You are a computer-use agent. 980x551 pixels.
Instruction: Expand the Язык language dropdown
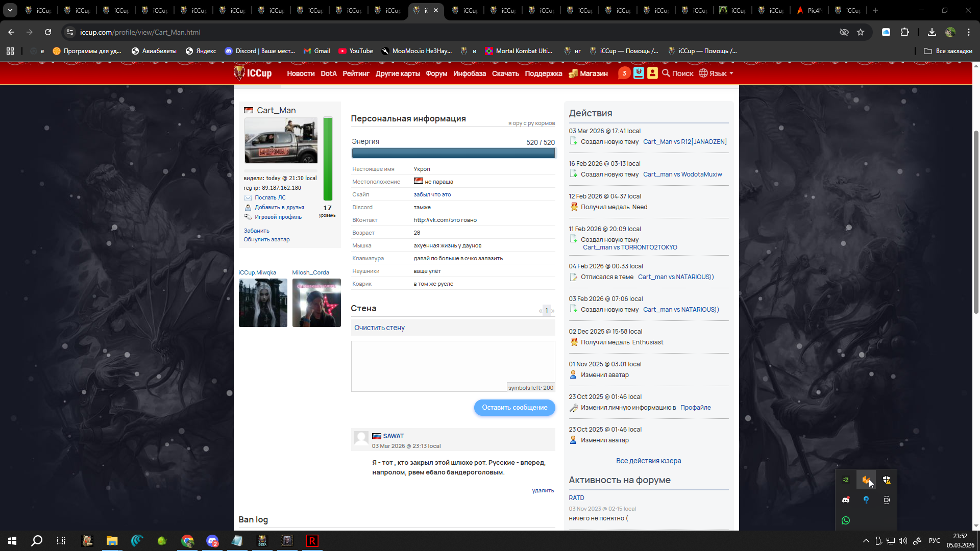tap(717, 73)
